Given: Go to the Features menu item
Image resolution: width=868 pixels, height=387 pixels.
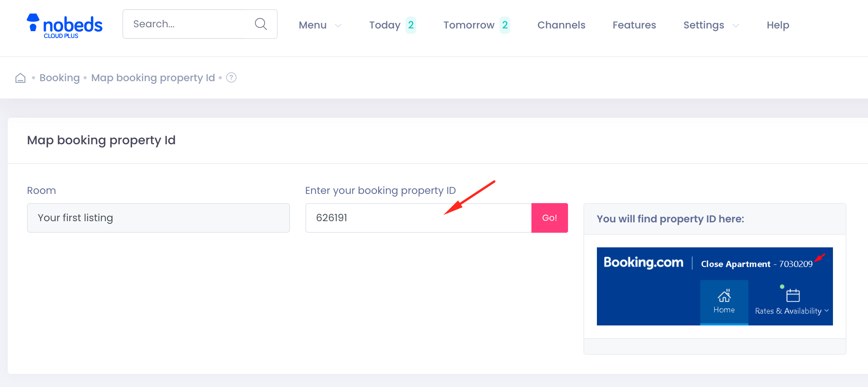Looking at the screenshot, I should click(634, 25).
